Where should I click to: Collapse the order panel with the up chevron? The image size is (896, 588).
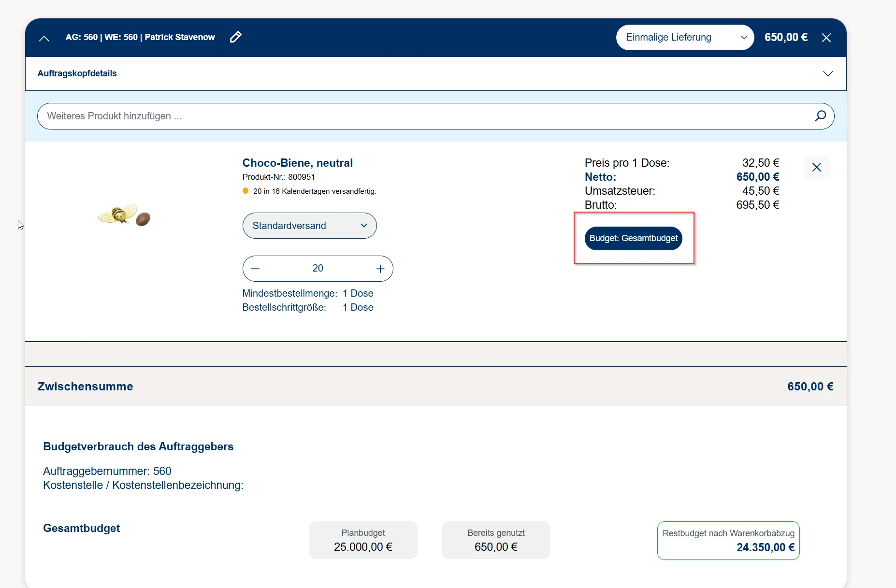click(44, 38)
